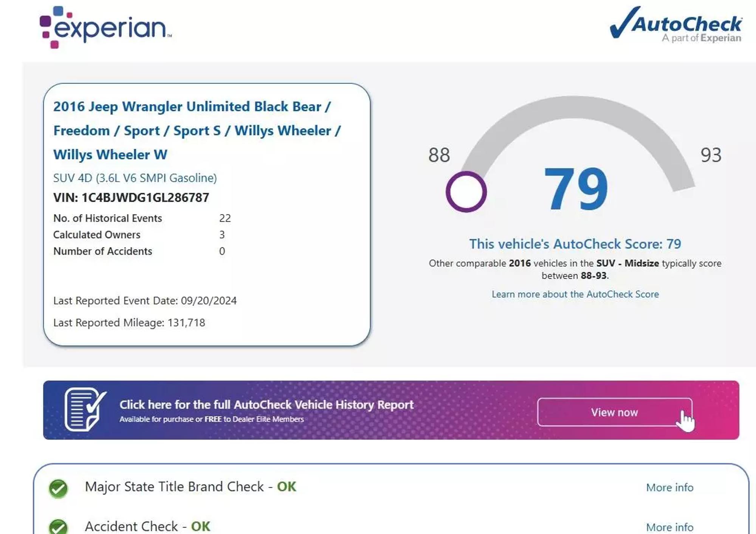Viewport: 756px width, 534px height.
Task: Click the full AutoCheck Vehicle History Report banner text
Action: coord(266,404)
